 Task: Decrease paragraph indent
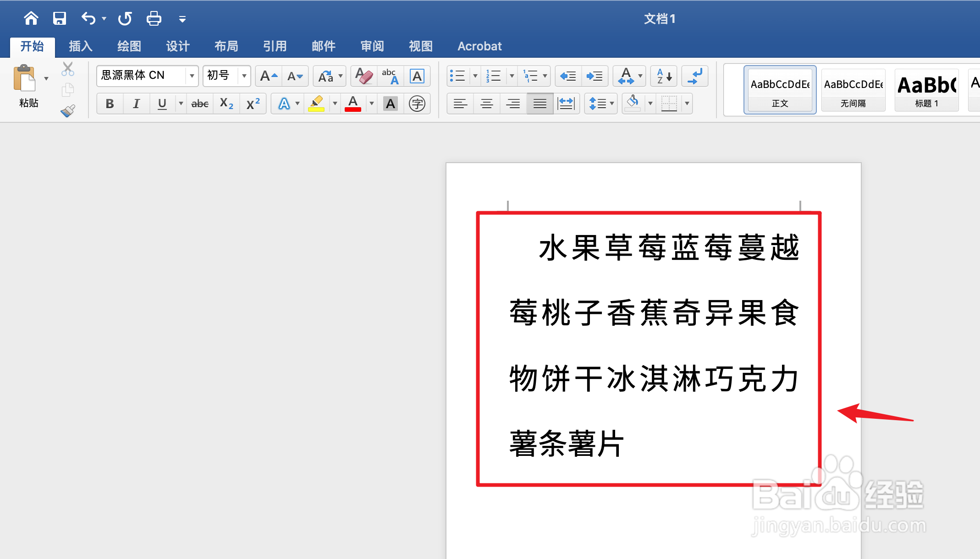568,76
